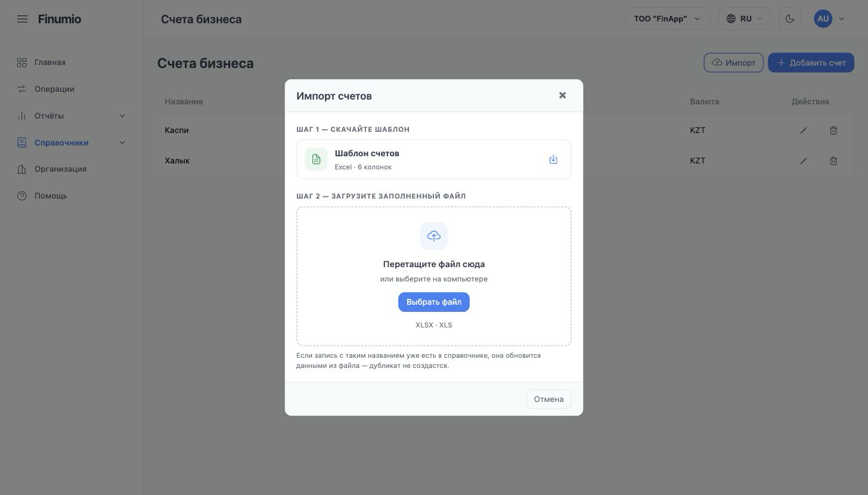Screen dimensions: 868x495
Task: Switch to dark mode with the moon icon
Action: 790,18
